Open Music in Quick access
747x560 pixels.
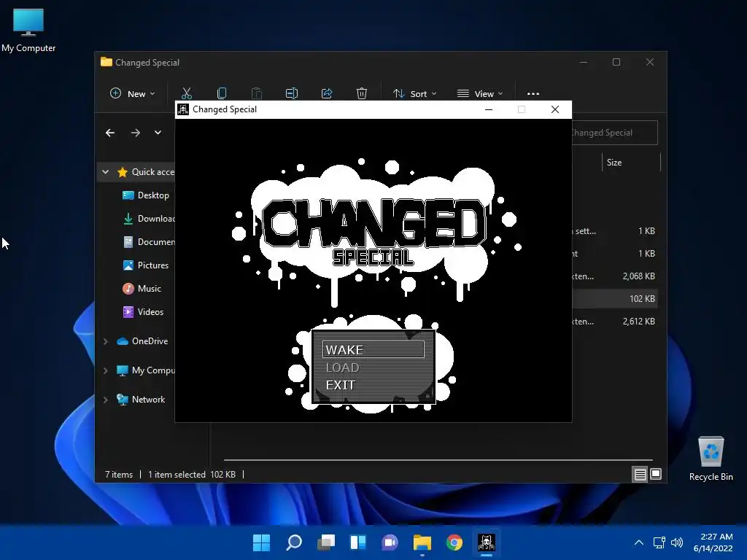(142, 289)
